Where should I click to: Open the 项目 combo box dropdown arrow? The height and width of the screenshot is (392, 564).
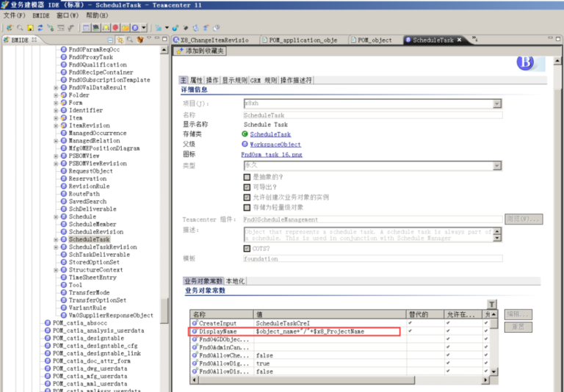497,104
